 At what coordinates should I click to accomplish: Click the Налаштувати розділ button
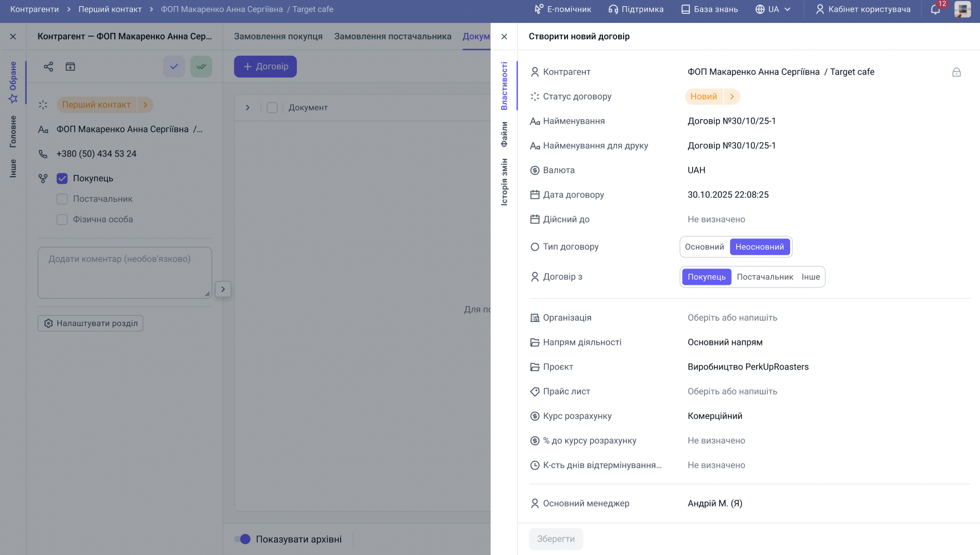(x=90, y=324)
